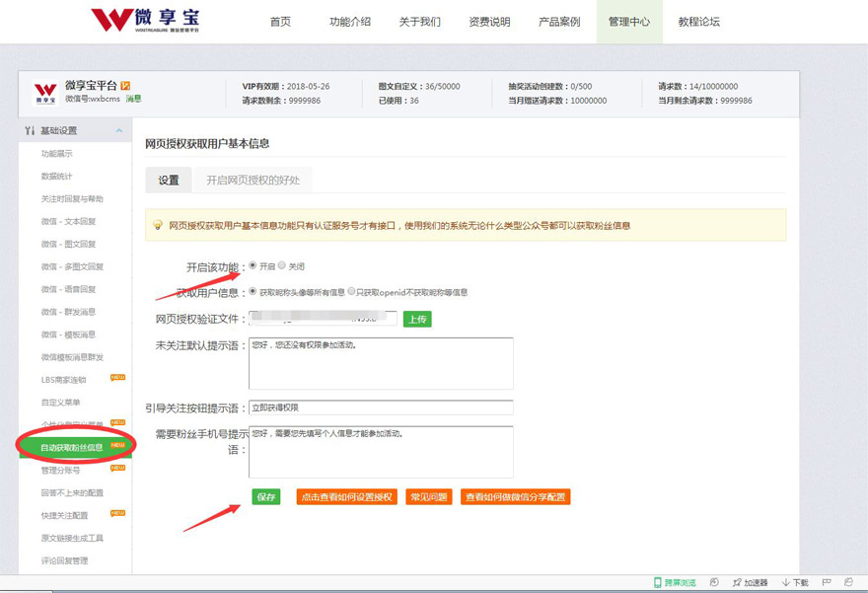Click the 加速器 rocket icon
This screenshot has height=593, width=868.
tap(737, 582)
